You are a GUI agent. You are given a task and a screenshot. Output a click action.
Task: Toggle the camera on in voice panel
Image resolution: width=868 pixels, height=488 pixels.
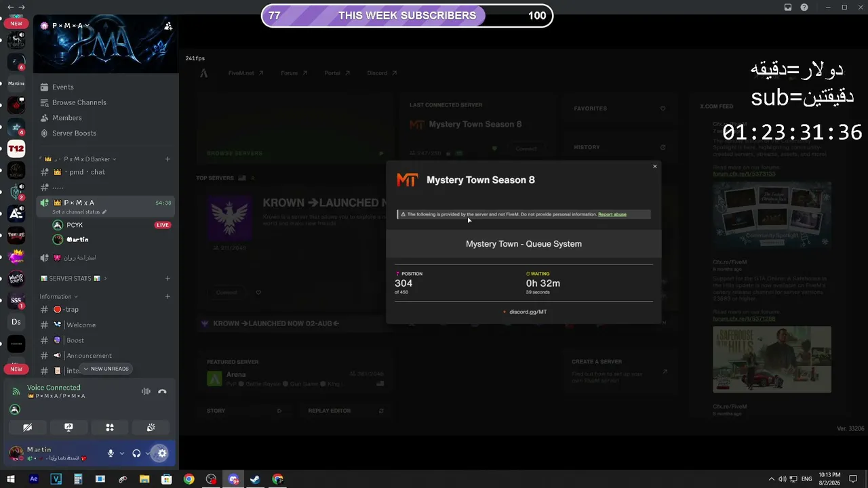(27, 427)
